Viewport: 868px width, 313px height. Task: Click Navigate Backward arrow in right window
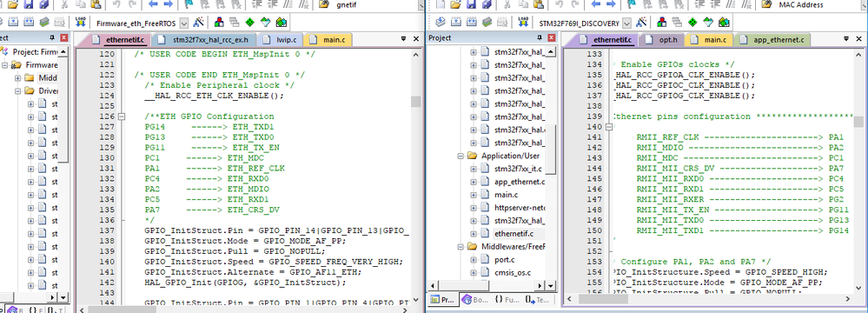pos(596,4)
